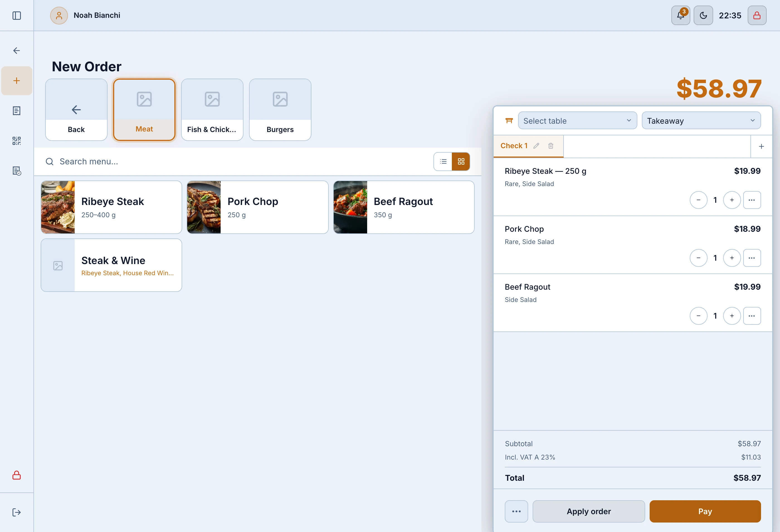Select the Fish & Chicken category
Screen dimensions: 780x532
pos(212,110)
